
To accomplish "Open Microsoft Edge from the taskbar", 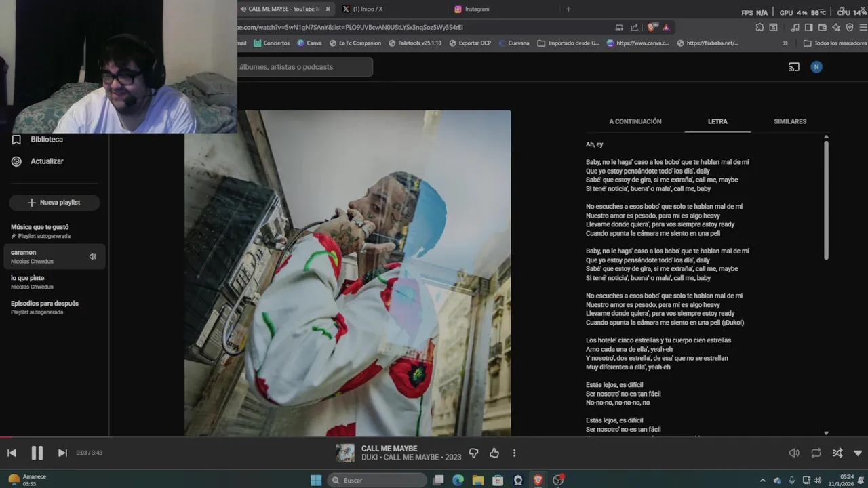I will tap(458, 480).
